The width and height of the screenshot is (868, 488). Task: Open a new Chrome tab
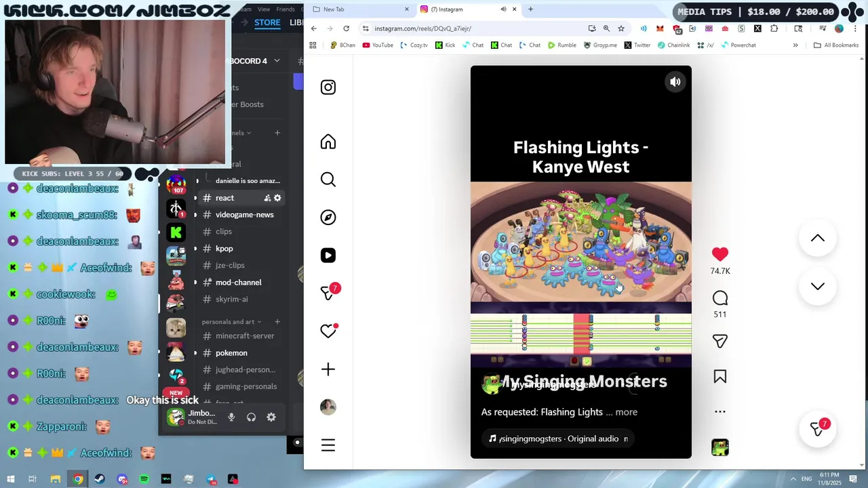tap(530, 9)
